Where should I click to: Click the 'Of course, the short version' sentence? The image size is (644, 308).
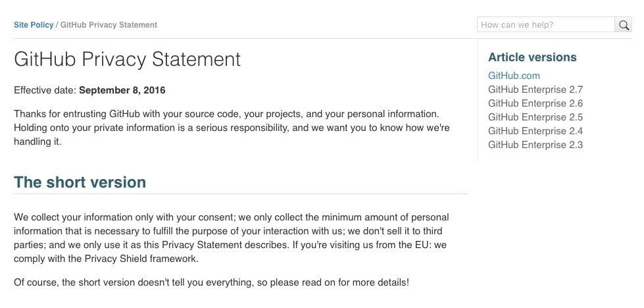coord(212,283)
